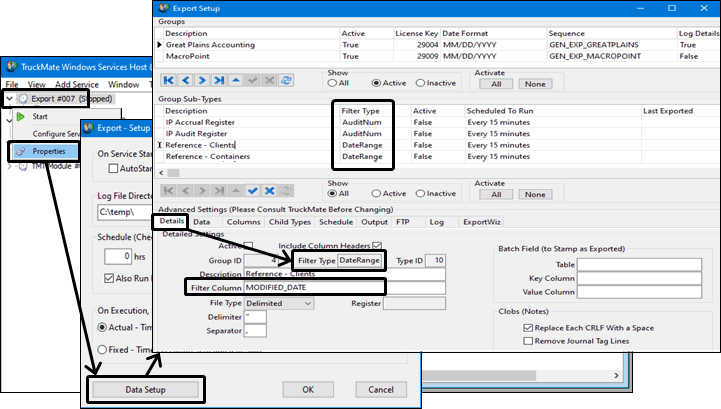Select Show All radio for Groups

(x=332, y=83)
